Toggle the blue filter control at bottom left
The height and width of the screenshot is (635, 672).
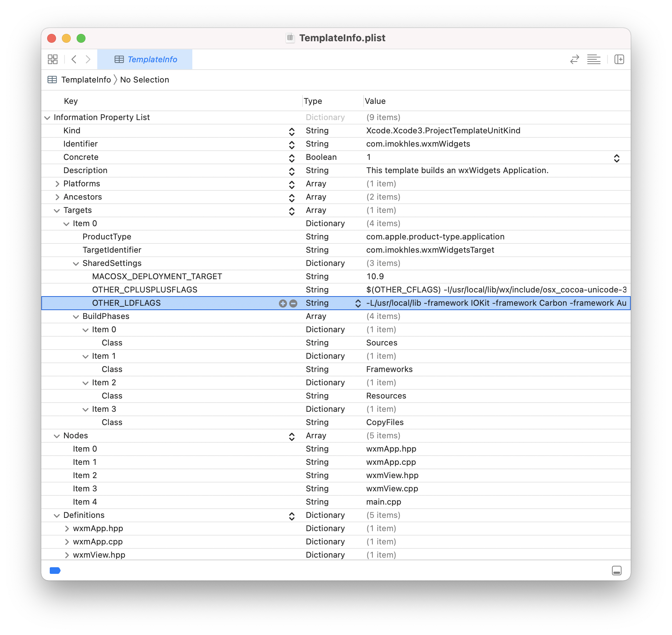point(55,570)
